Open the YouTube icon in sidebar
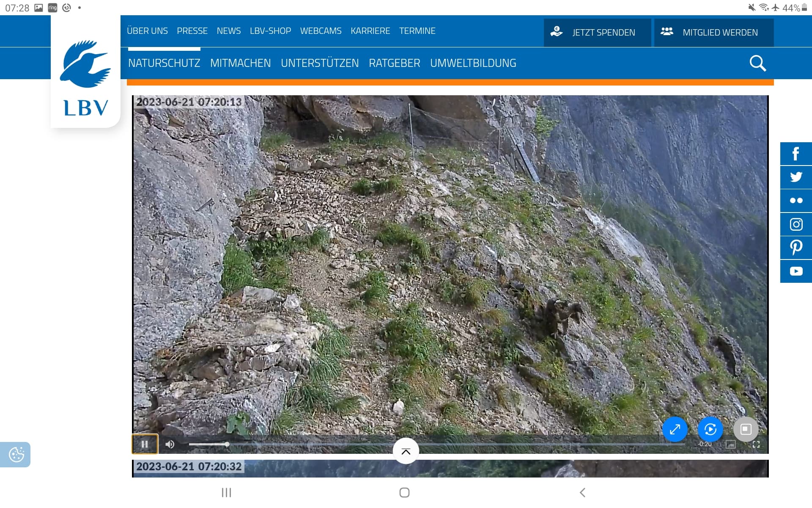Viewport: 812px width, 508px height. [796, 271]
